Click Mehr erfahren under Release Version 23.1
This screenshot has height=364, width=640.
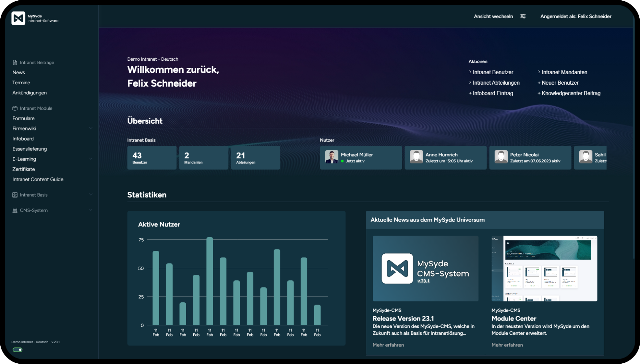point(388,345)
